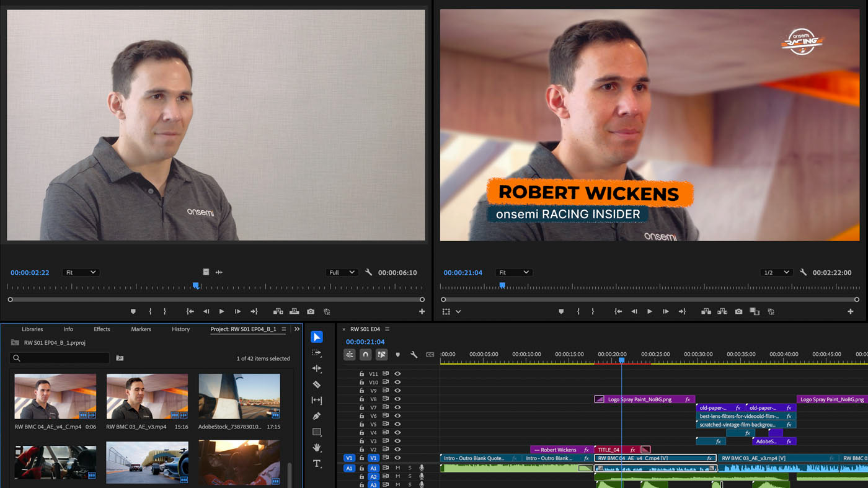Add marker in the timeline panel
Image resolution: width=868 pixels, height=488 pixels.
pyautogui.click(x=397, y=355)
